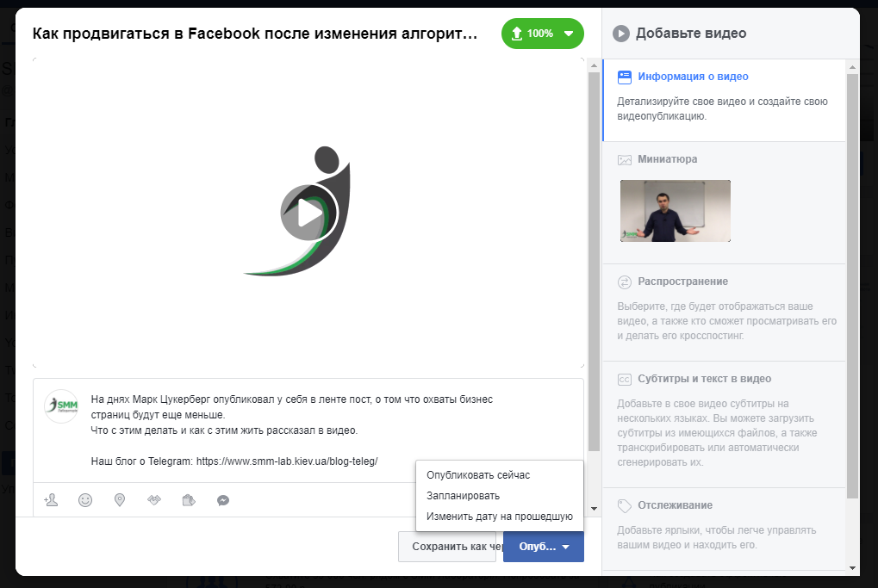Click the play icon beside Добавьте видео

click(621, 34)
